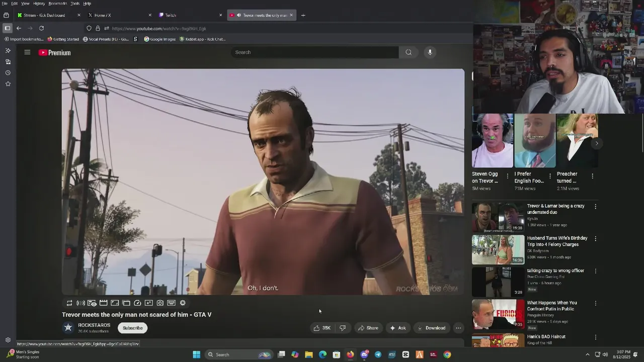This screenshot has height=362, width=644.
Task: Close the Twitch tab
Action: pyautogui.click(x=220, y=15)
